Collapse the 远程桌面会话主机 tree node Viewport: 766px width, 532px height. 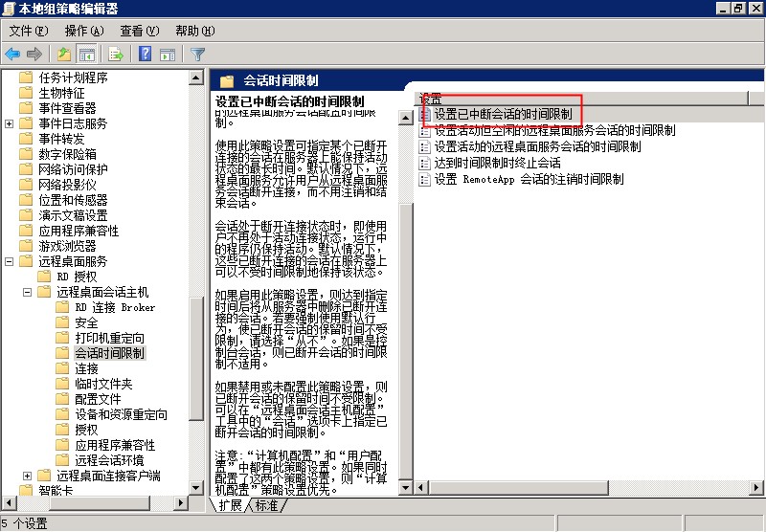(27, 292)
